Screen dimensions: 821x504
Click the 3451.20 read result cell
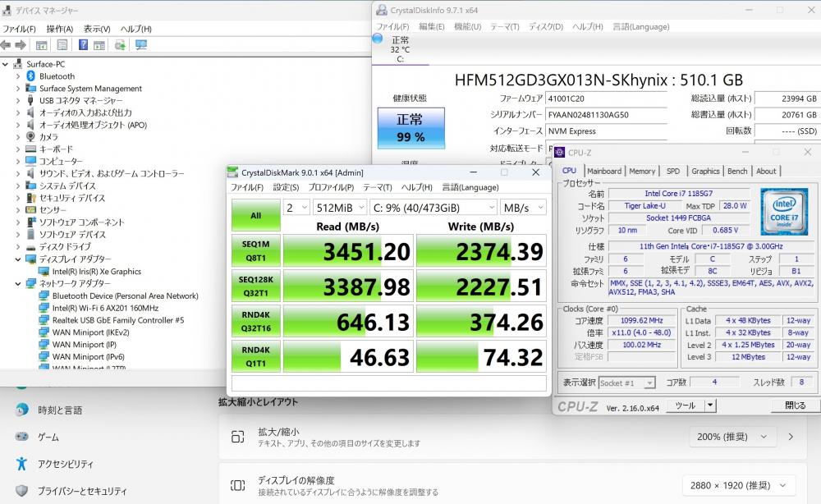(348, 250)
